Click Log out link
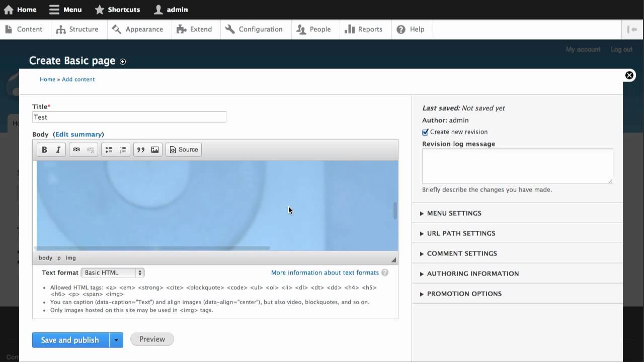The width and height of the screenshot is (644, 362). click(621, 49)
